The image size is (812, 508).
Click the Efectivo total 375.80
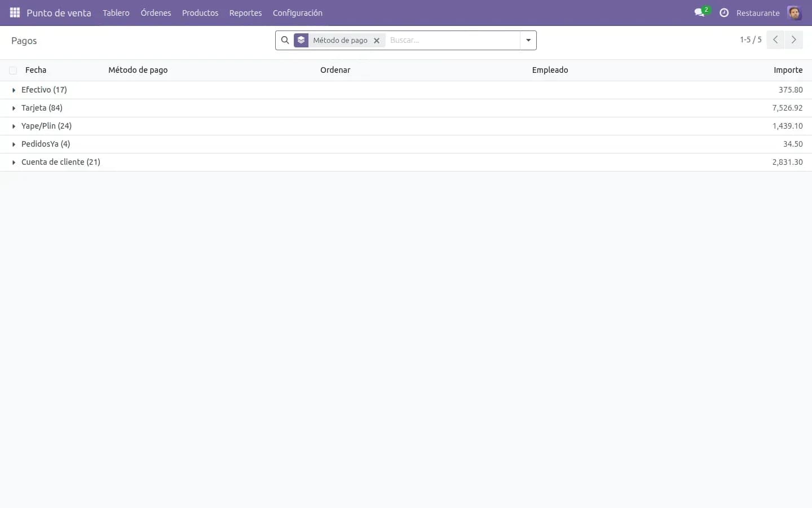click(x=791, y=90)
